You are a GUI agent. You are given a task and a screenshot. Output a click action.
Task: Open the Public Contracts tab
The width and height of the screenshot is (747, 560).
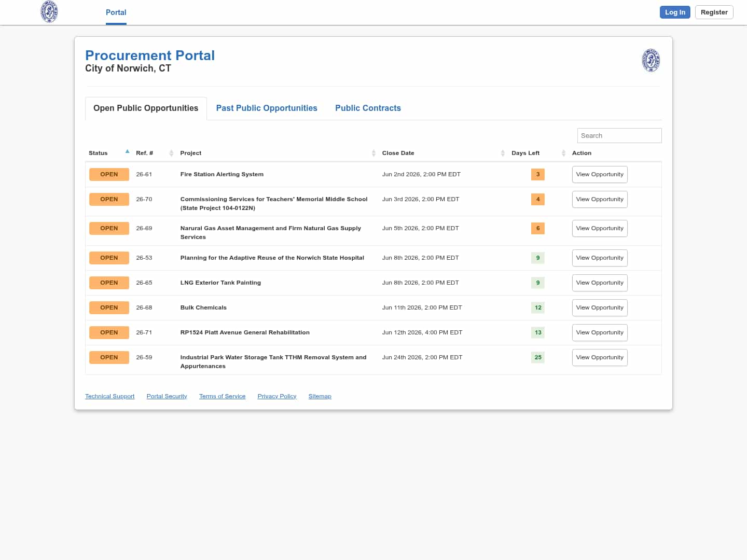(368, 108)
